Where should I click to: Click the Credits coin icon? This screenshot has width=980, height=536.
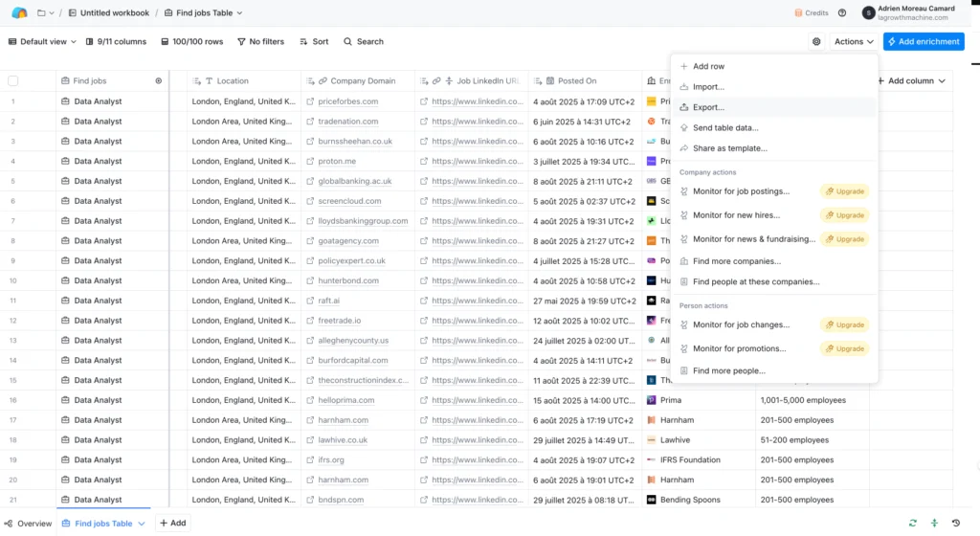[x=798, y=13]
